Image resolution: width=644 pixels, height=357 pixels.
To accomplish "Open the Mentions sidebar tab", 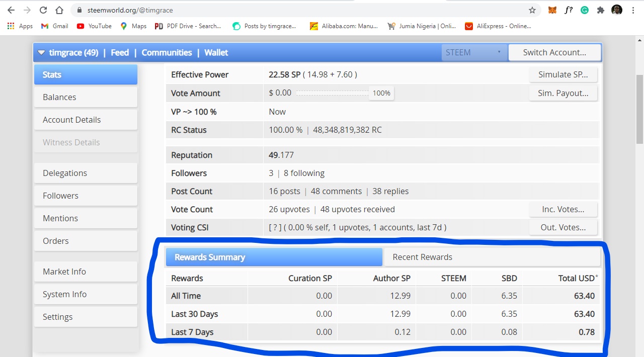I will pos(86,218).
